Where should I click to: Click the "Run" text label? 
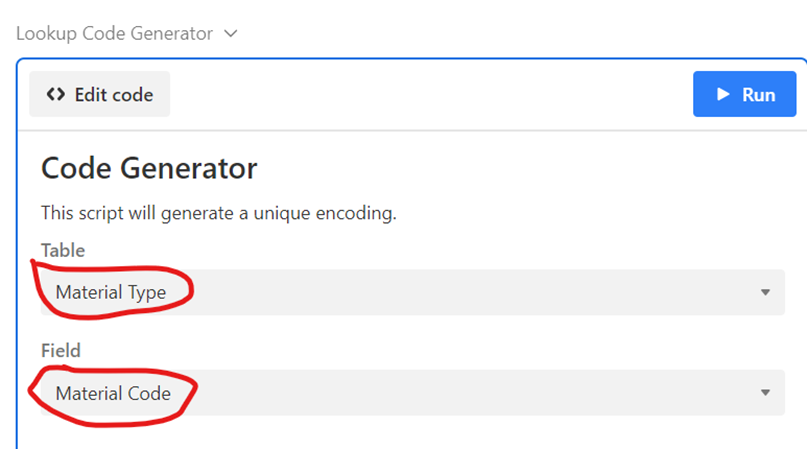click(758, 95)
